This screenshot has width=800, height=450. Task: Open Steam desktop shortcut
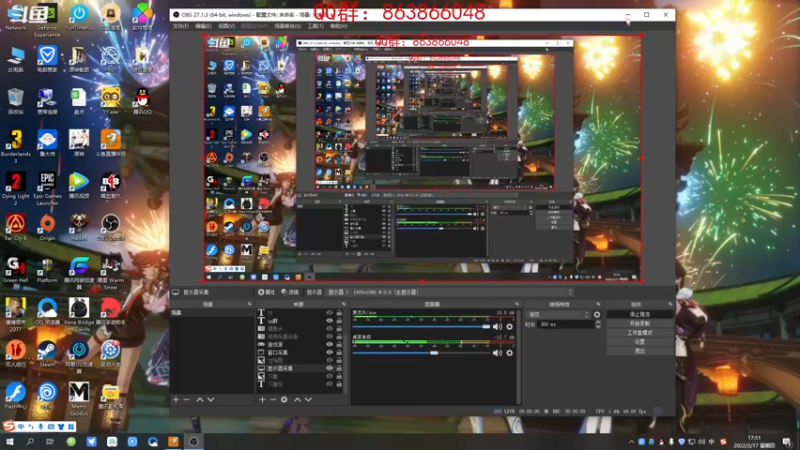point(47,354)
